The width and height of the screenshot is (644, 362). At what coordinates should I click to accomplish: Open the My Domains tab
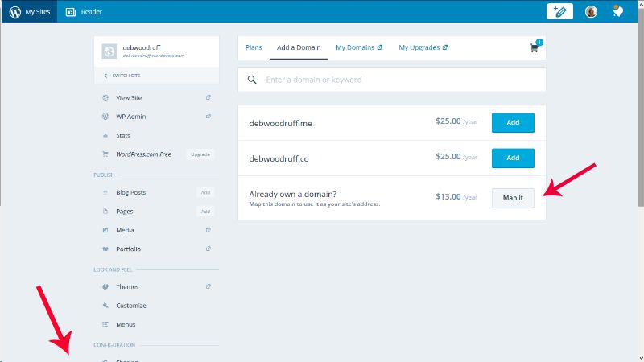pos(359,47)
